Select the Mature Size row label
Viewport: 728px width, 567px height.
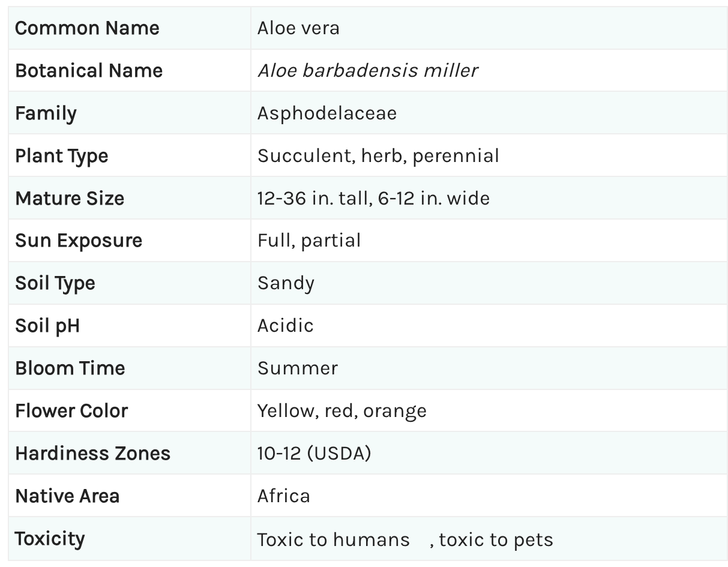[x=70, y=199]
